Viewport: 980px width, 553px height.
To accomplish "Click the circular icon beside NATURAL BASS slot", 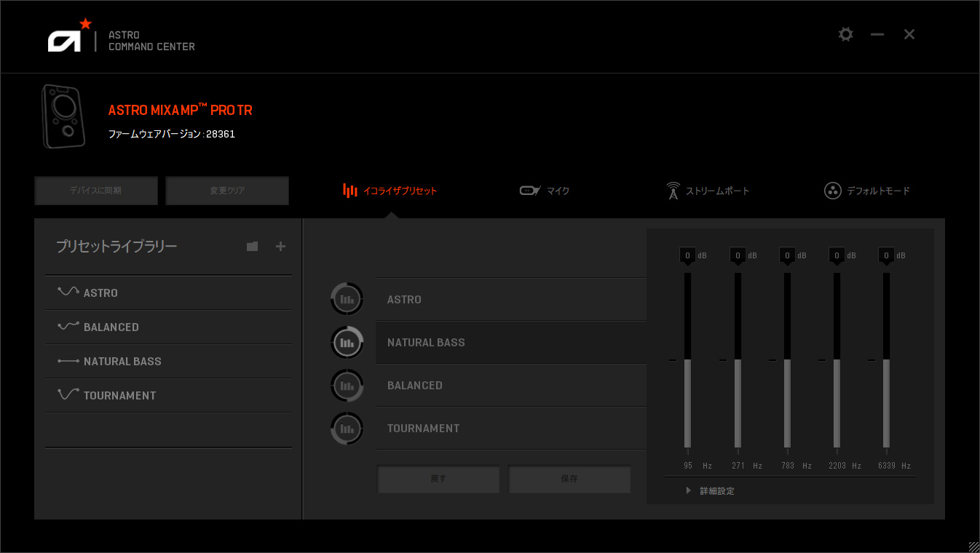I will pyautogui.click(x=347, y=342).
